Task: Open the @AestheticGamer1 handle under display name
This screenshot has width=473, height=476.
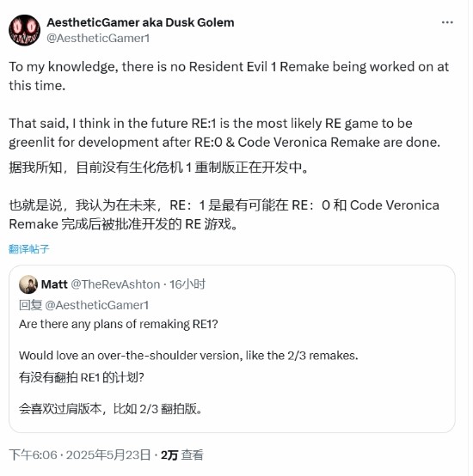Action: click(x=98, y=39)
